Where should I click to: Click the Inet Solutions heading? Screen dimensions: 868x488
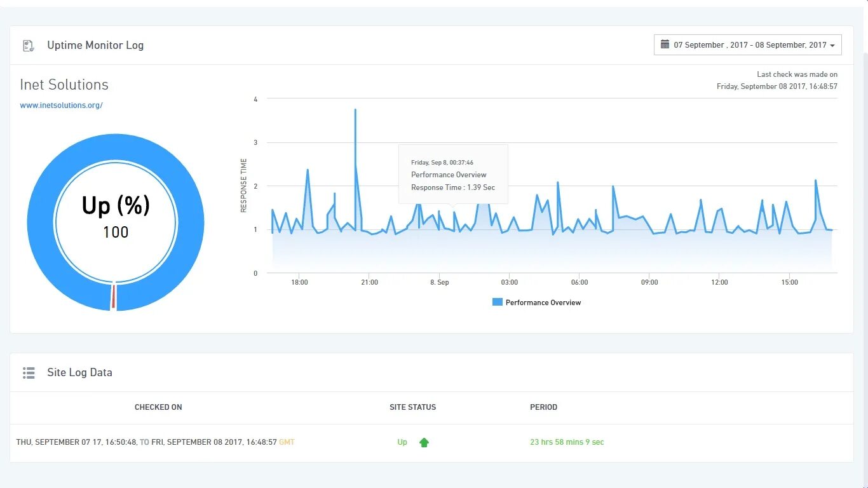click(x=64, y=85)
